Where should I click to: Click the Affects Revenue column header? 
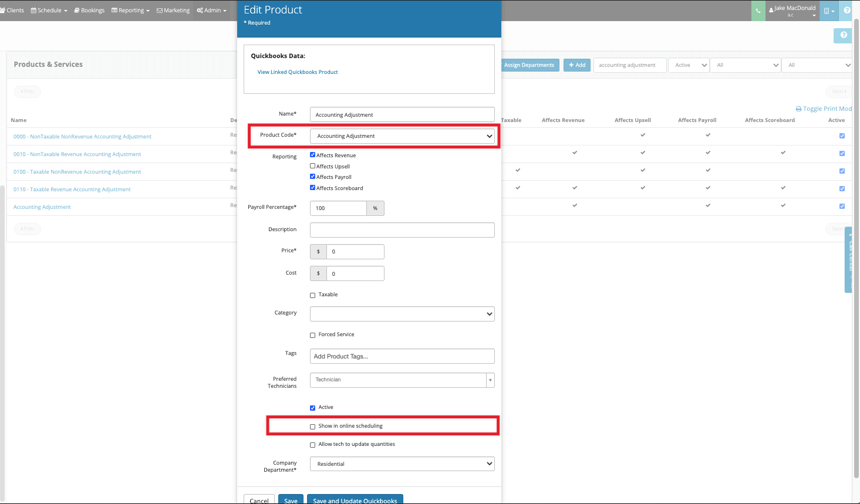coord(563,120)
